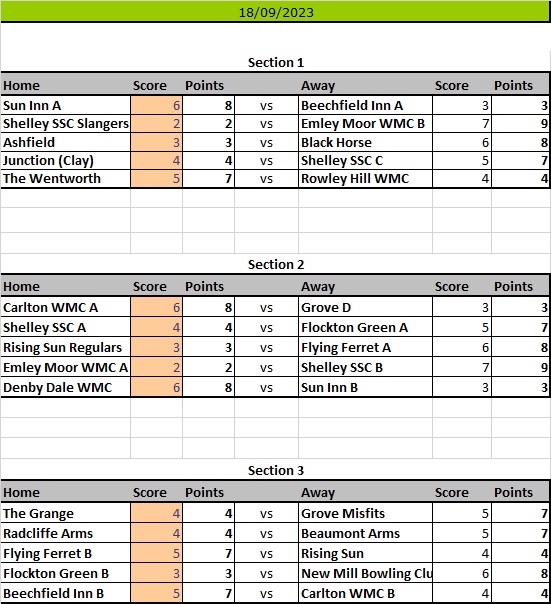This screenshot has height=604, width=551.
Task: Click the Grove Misfits away team cell
Action: point(365,513)
